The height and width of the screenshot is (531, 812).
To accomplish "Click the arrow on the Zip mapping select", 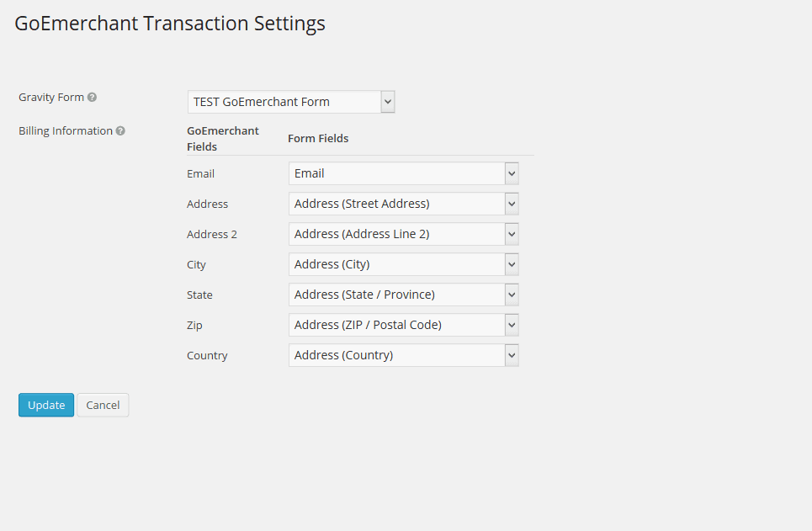I will [x=512, y=325].
